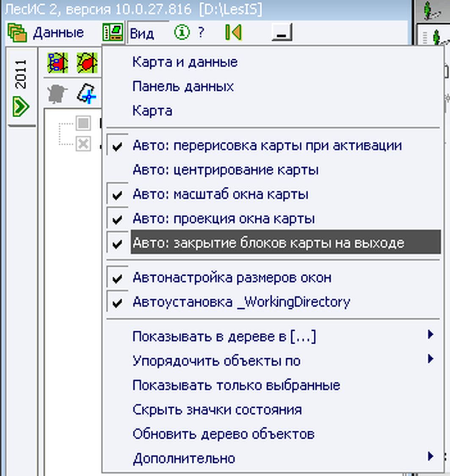
Task: Toggle the gray square tree checkbox
Action: coord(83,123)
